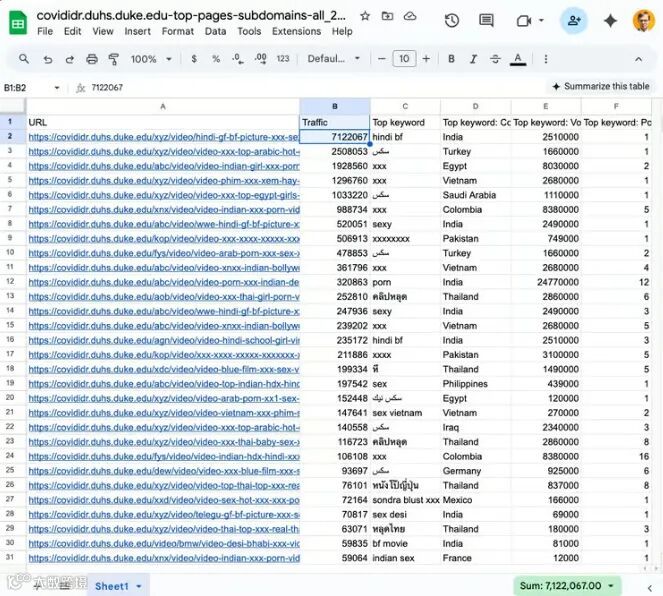Format as percent

coord(216,59)
